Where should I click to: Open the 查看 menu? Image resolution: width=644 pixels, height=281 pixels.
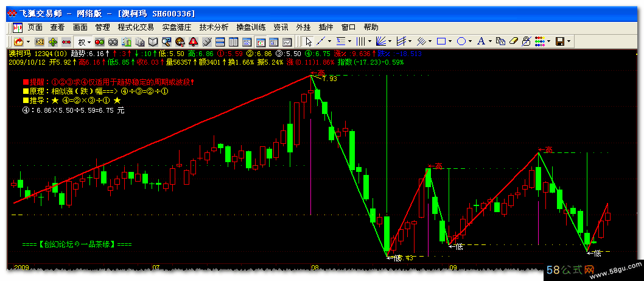click(57, 27)
